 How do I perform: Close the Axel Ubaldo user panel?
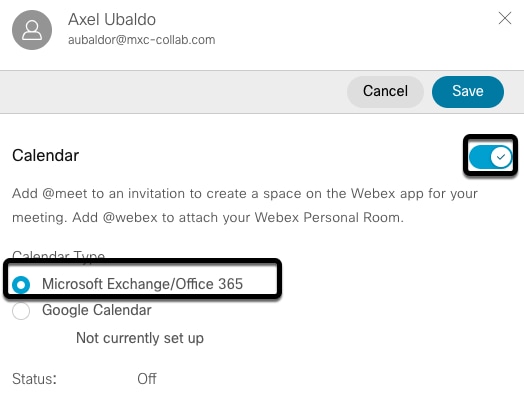point(505,18)
